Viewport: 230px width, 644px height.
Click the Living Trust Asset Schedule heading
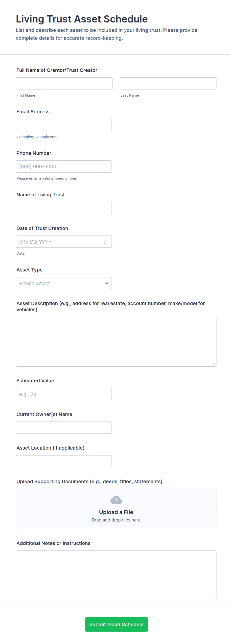click(x=82, y=19)
